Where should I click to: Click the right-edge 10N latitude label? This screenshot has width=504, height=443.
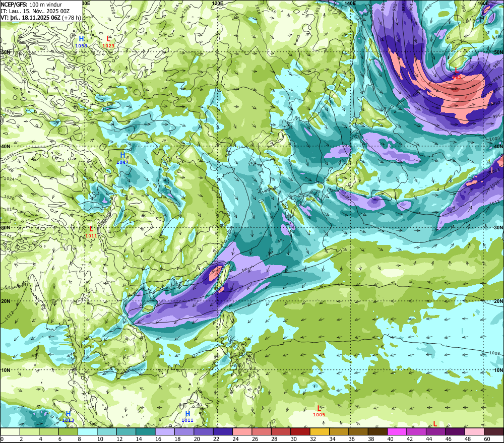coord(498,370)
